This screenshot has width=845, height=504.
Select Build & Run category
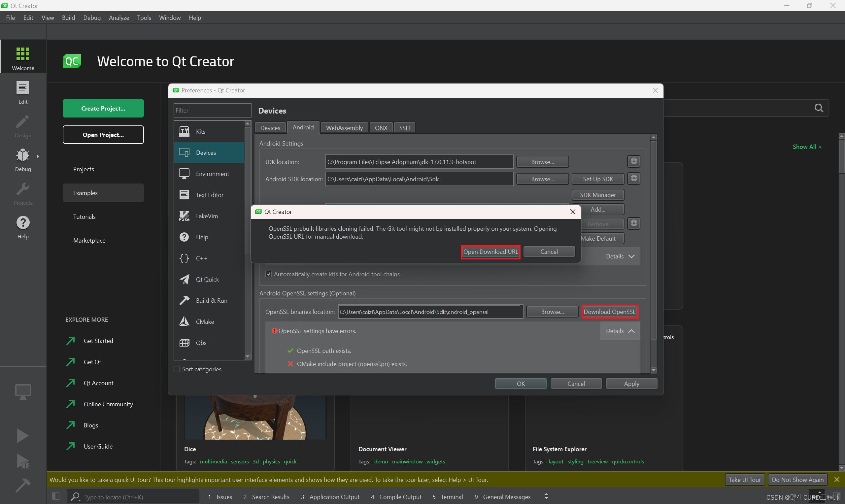point(209,300)
